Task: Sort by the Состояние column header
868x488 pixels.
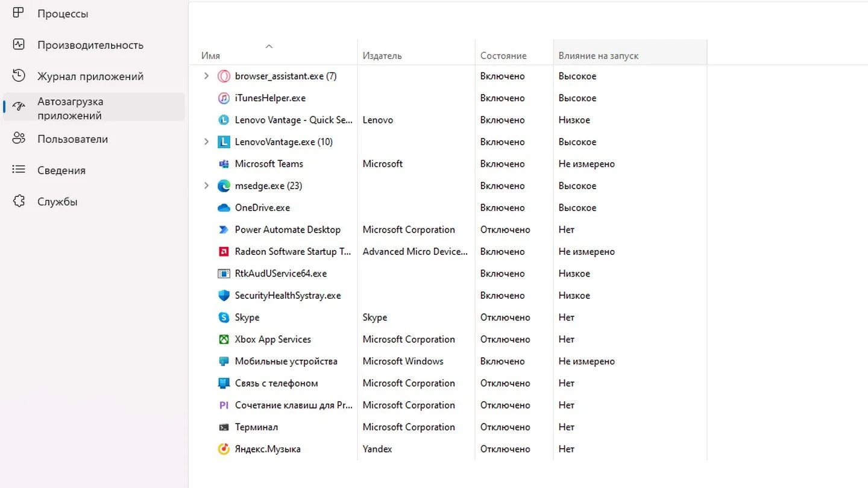Action: click(x=503, y=55)
